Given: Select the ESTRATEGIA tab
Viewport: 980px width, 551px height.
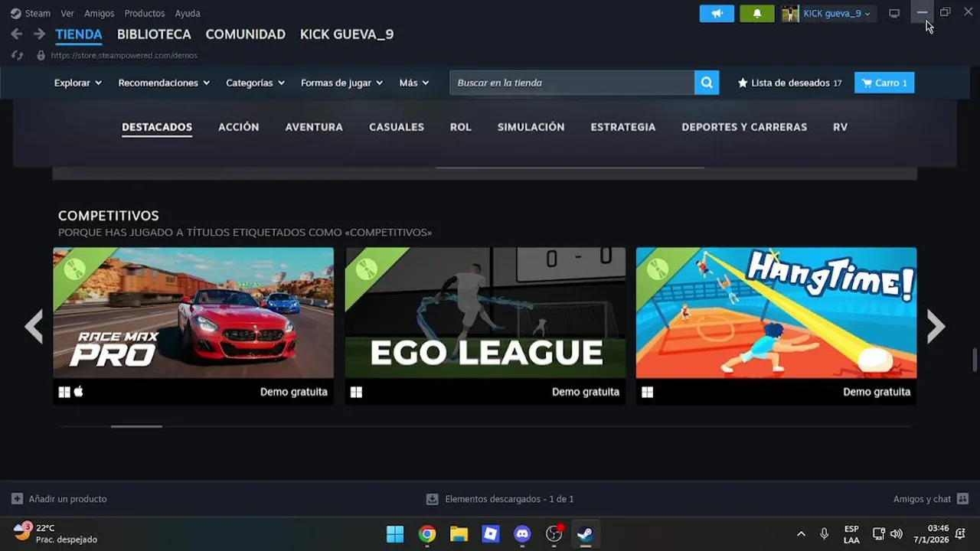Looking at the screenshot, I should point(623,127).
